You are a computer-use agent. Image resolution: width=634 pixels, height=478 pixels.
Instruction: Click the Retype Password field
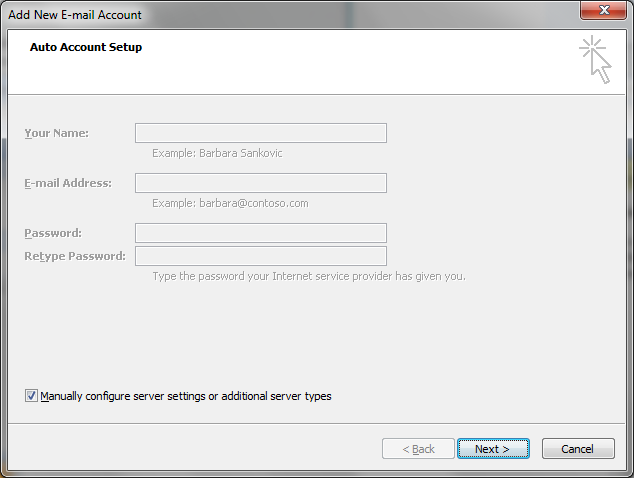pyautogui.click(x=260, y=256)
